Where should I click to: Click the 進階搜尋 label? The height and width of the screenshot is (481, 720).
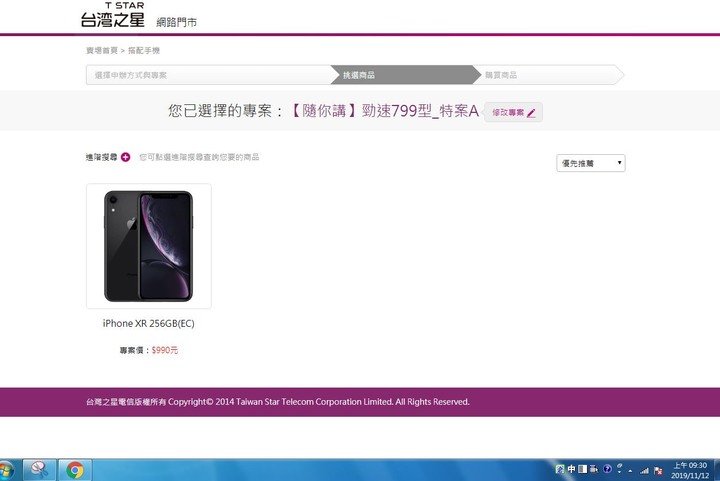101,157
